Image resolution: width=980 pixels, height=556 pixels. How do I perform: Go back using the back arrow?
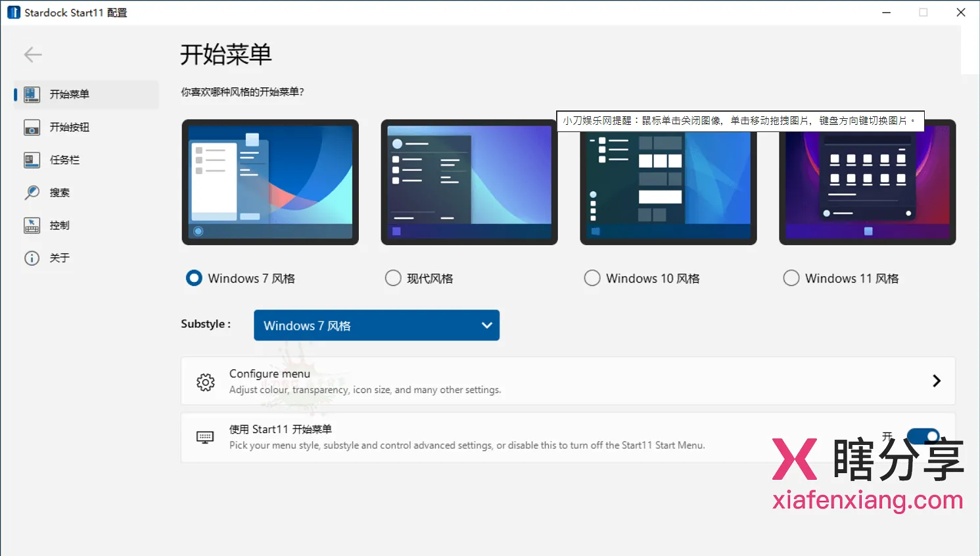pyautogui.click(x=33, y=55)
